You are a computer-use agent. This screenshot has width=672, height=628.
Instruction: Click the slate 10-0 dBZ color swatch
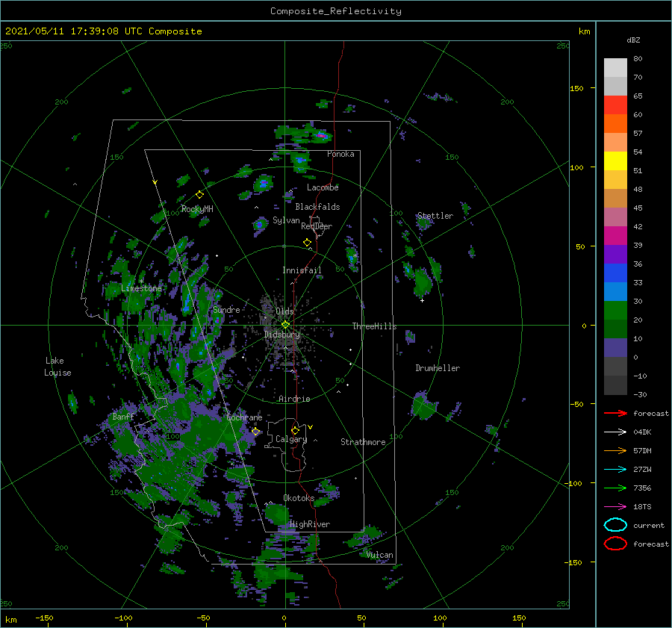(615, 348)
